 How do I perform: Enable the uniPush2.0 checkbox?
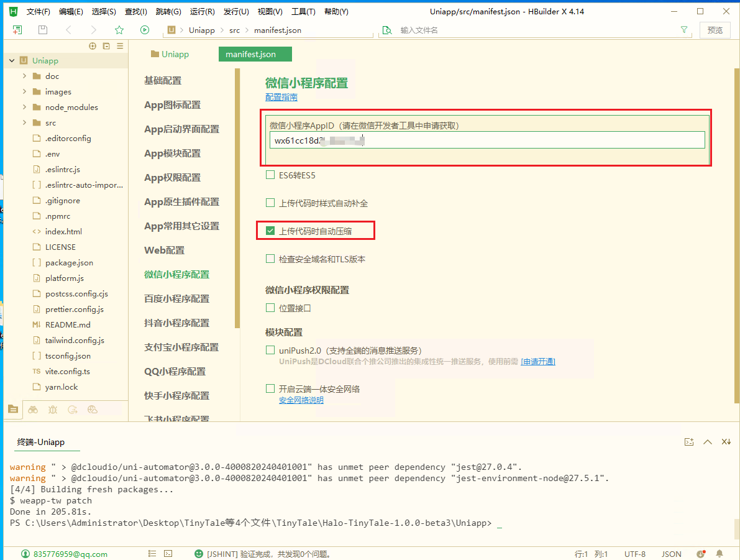(270, 351)
